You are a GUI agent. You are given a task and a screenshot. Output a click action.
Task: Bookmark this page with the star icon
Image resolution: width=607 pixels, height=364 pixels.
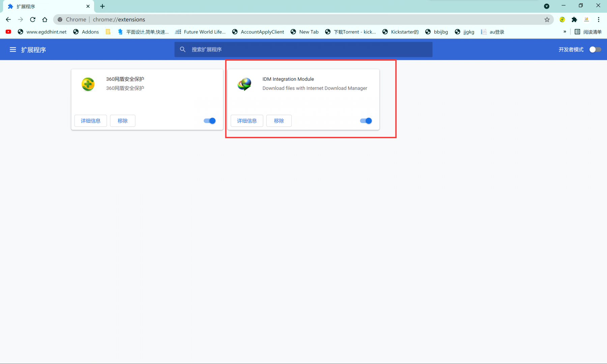tap(547, 20)
